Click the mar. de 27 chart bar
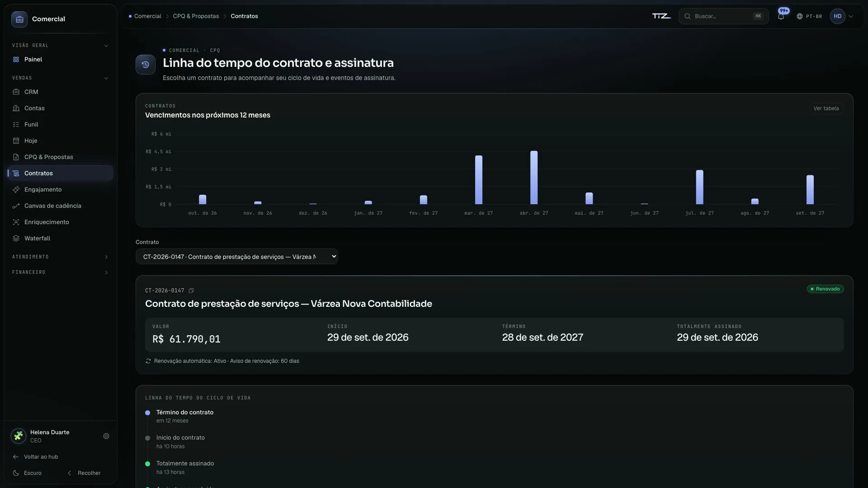 click(x=479, y=180)
